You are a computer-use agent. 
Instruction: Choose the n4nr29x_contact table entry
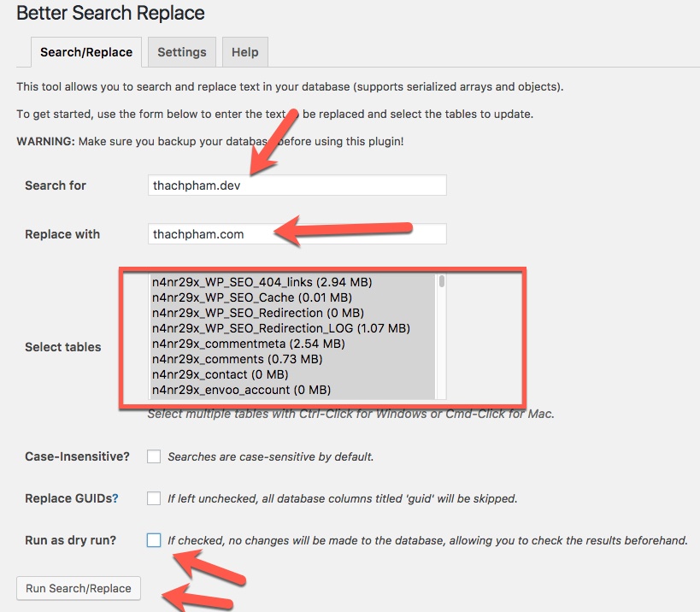click(220, 374)
